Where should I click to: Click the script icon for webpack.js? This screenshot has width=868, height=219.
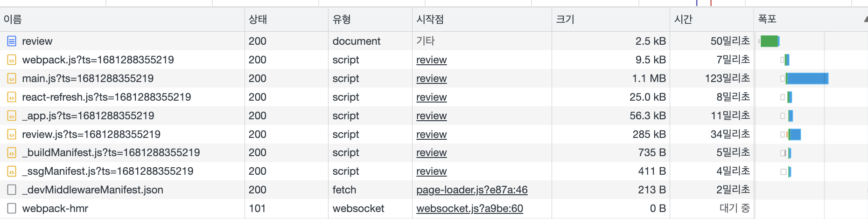(x=12, y=60)
